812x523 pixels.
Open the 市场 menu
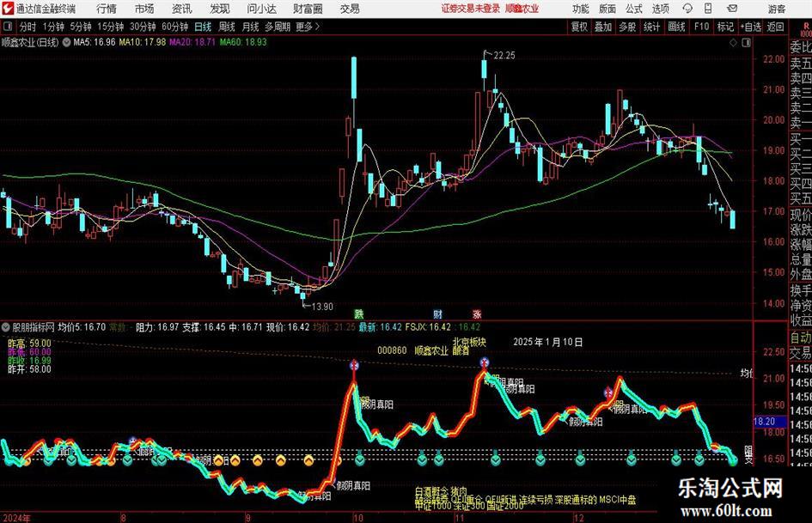click(x=144, y=9)
